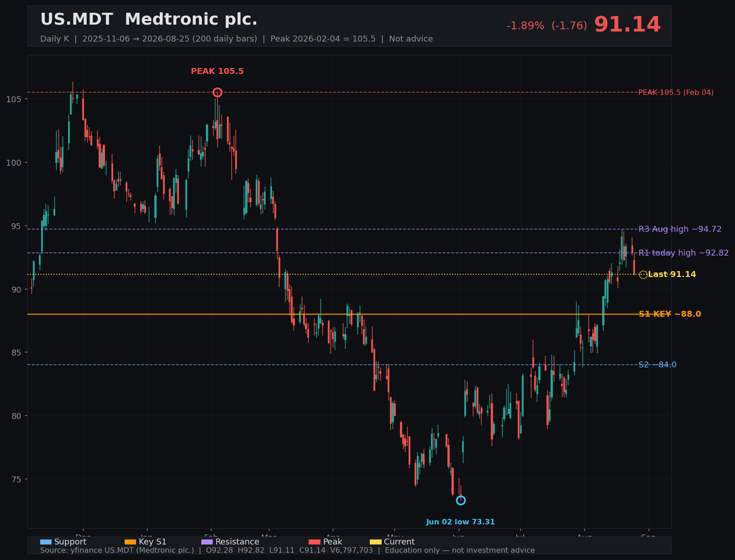Click the Support legend label
This screenshot has height=560, width=735.
(x=70, y=542)
